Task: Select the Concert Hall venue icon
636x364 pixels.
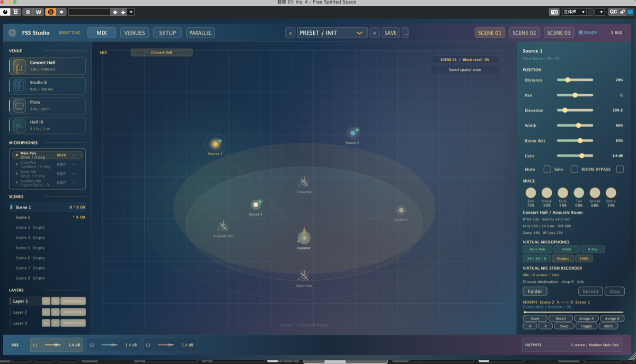Action: coord(20,66)
